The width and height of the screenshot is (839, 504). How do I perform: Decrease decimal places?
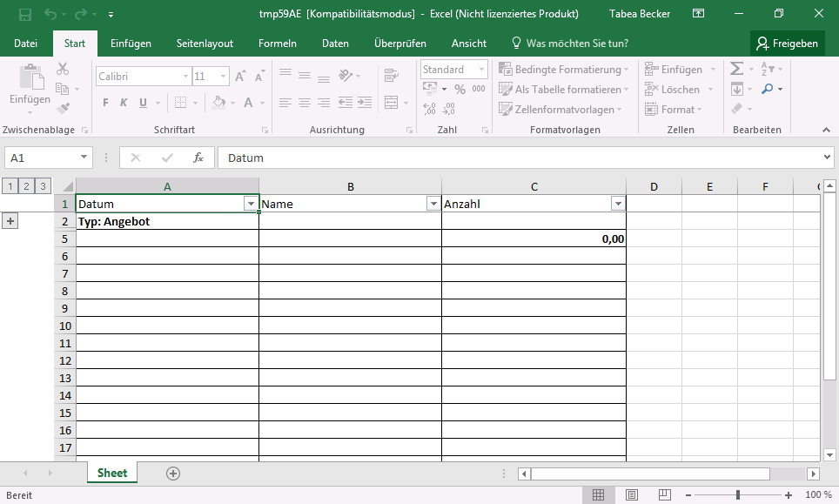pyautogui.click(x=448, y=109)
